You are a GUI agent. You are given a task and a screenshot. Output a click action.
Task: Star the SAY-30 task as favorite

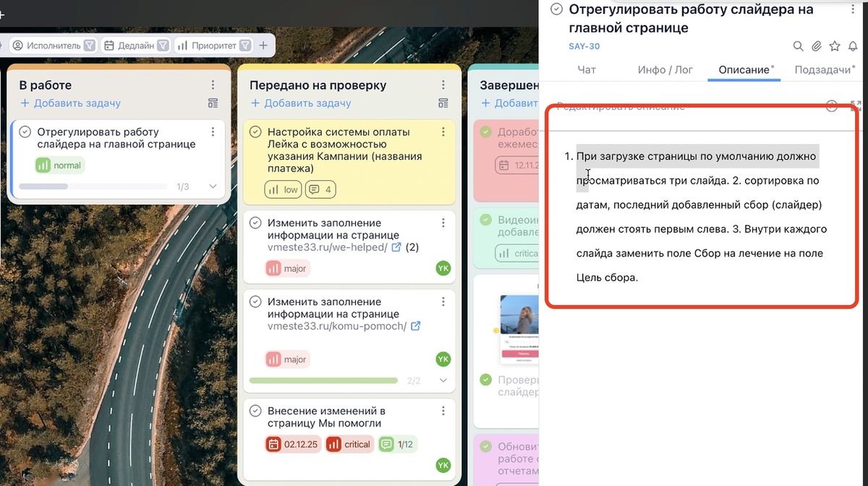(835, 45)
